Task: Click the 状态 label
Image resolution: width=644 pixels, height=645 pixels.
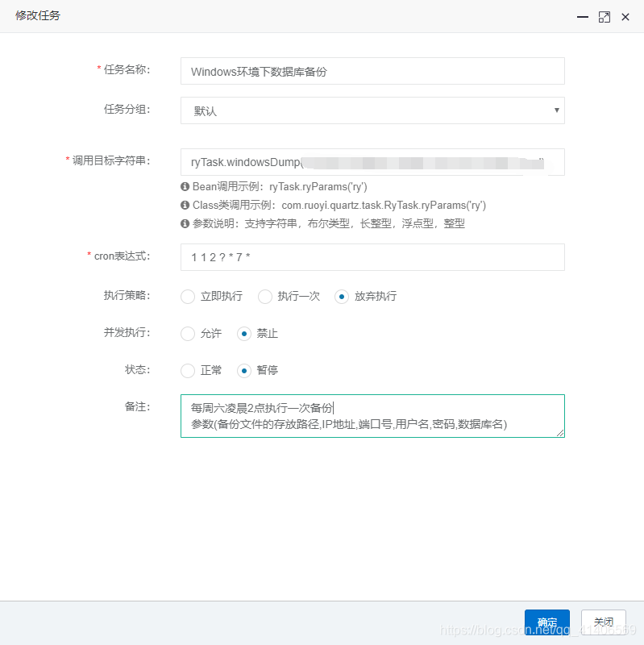Action: tap(137, 369)
